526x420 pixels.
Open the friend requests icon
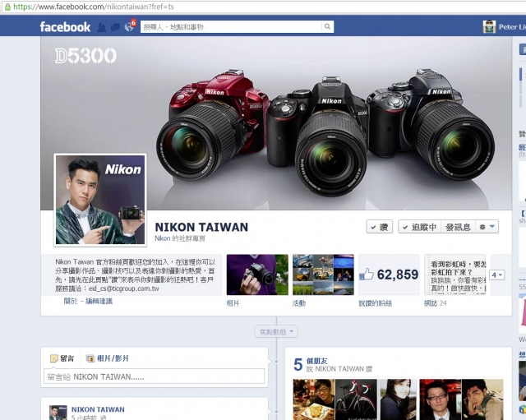point(102,27)
